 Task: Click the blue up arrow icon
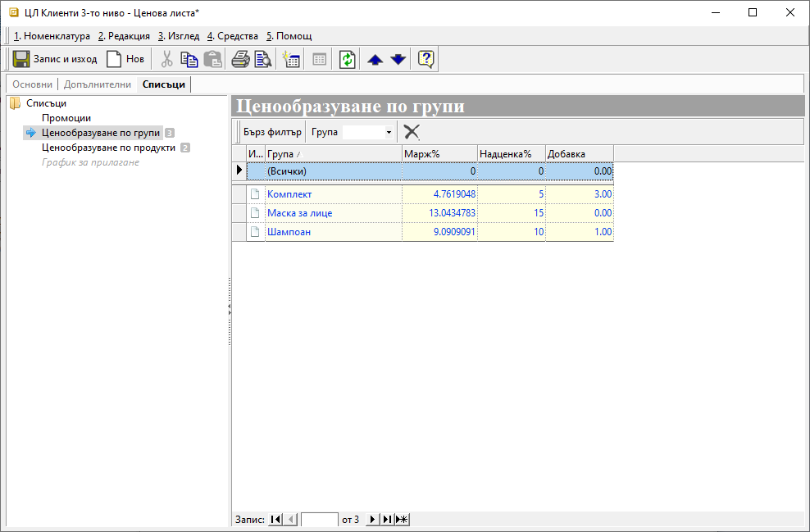375,59
